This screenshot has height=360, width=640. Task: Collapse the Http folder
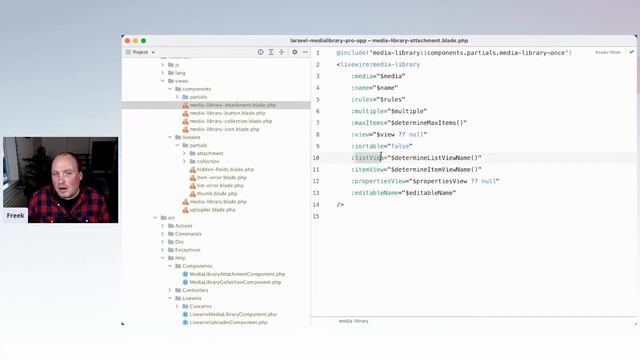click(x=162, y=258)
